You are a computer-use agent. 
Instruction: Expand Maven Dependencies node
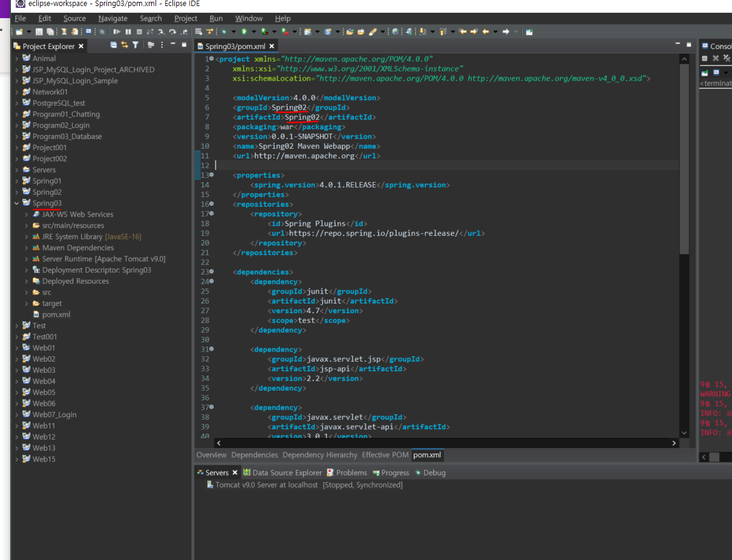click(27, 248)
